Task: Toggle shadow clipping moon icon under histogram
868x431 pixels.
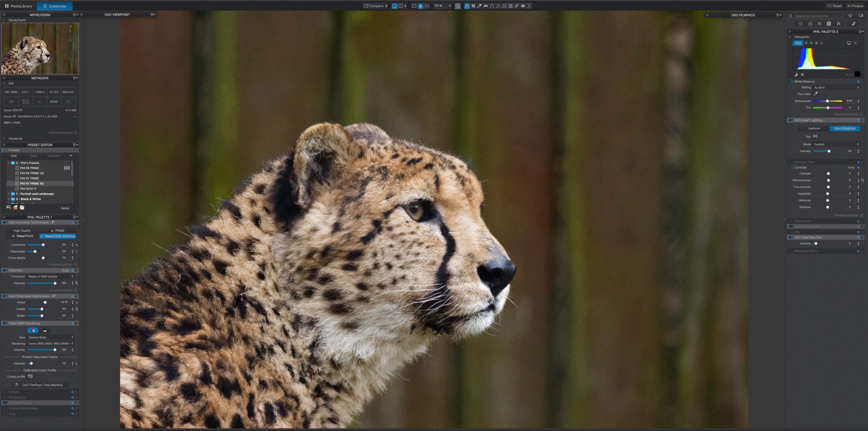Action: 796,75
